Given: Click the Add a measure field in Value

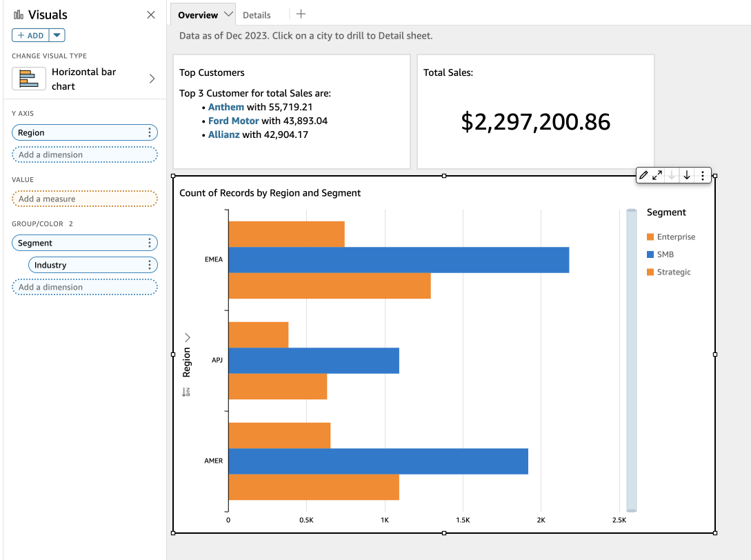Looking at the screenshot, I should [85, 199].
